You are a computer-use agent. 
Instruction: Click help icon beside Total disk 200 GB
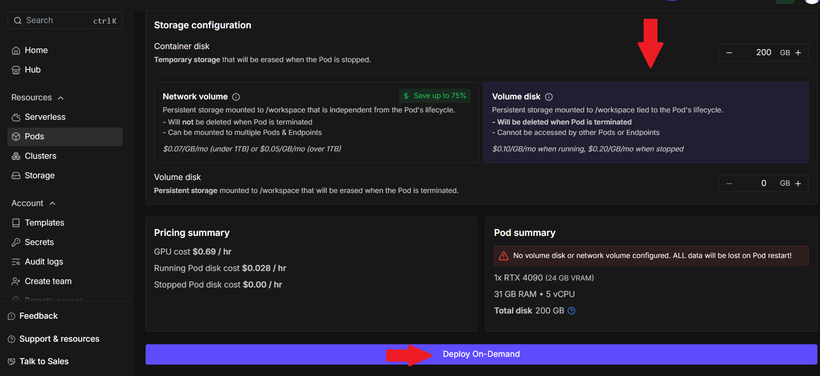point(572,311)
